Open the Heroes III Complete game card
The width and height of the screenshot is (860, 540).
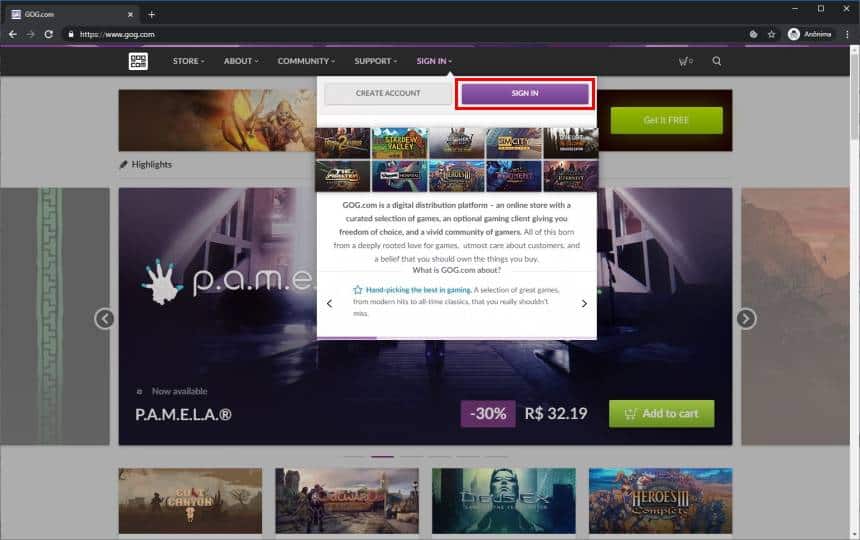coord(660,501)
